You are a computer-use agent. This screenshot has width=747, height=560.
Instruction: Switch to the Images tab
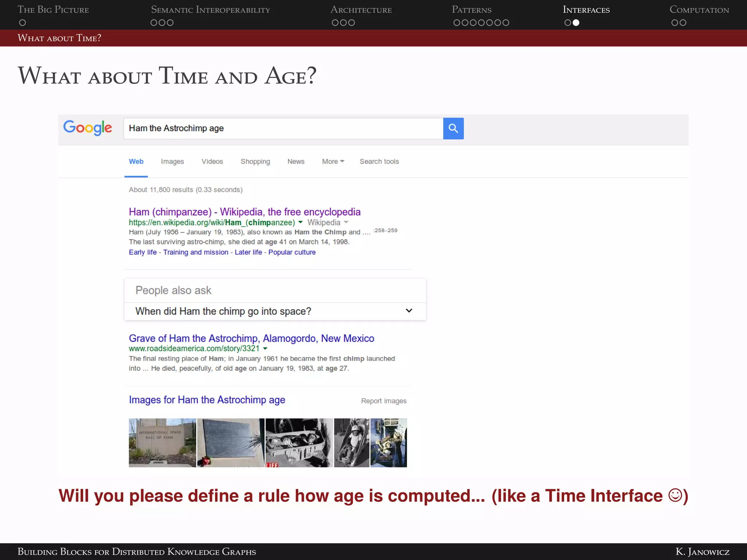coord(172,162)
